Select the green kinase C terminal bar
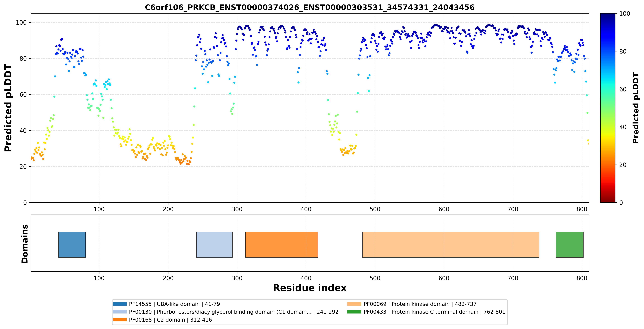 [569, 244]
